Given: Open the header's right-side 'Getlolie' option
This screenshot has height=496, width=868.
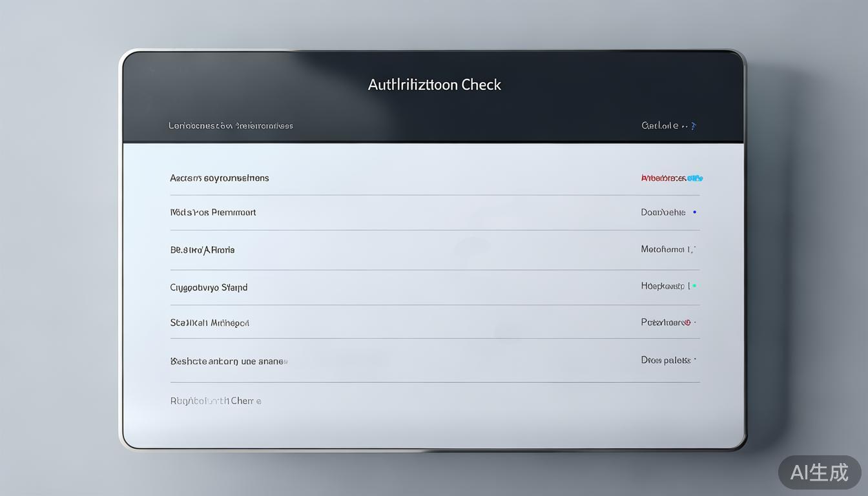Looking at the screenshot, I should [660, 126].
